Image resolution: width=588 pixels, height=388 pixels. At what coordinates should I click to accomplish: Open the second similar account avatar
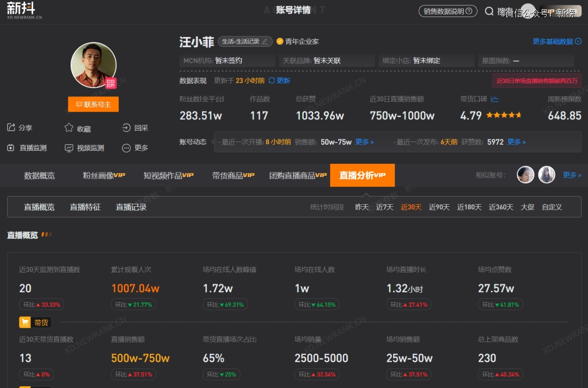click(547, 175)
